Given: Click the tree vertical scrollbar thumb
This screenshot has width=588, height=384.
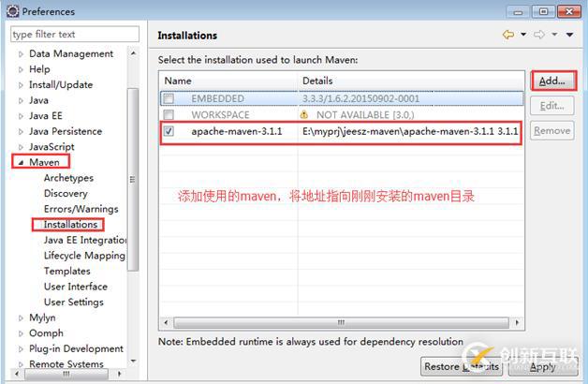Looking at the screenshot, I should (x=133, y=179).
